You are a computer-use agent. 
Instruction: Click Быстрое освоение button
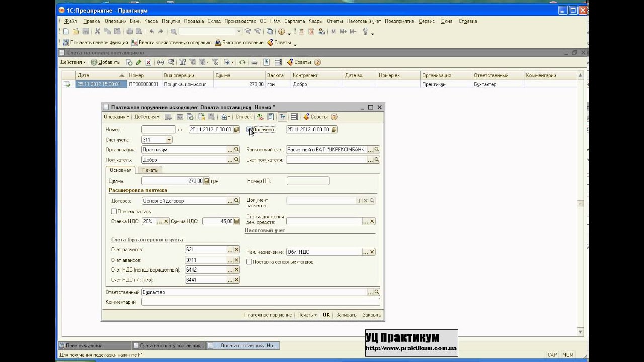239,43
